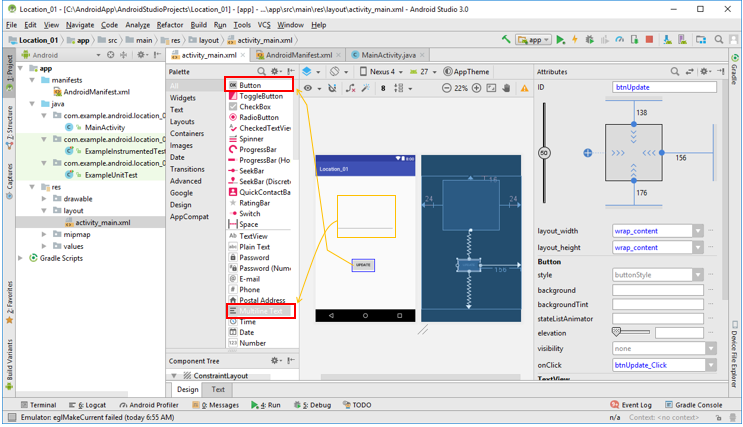Open the TODO tool window
Viewport: 743px width, 427px height.
357,405
